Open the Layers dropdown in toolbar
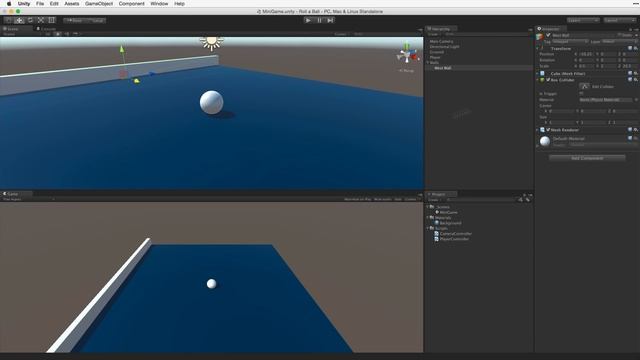Screen dimensions: 640x360 point(583,20)
